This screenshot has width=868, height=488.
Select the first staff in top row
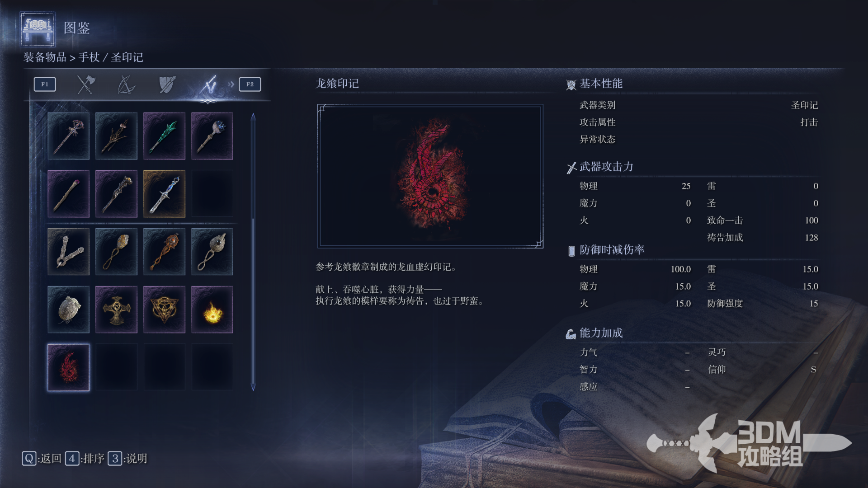coord(68,136)
